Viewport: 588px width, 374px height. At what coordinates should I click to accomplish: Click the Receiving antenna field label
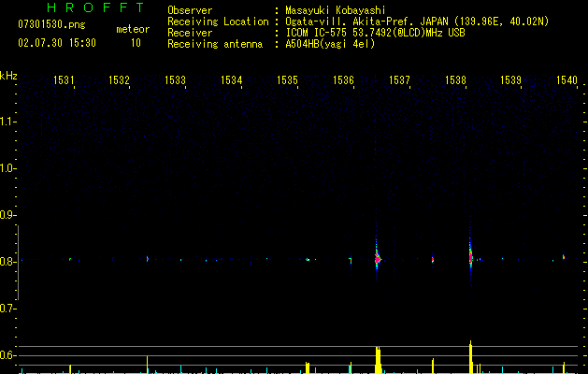(x=215, y=44)
